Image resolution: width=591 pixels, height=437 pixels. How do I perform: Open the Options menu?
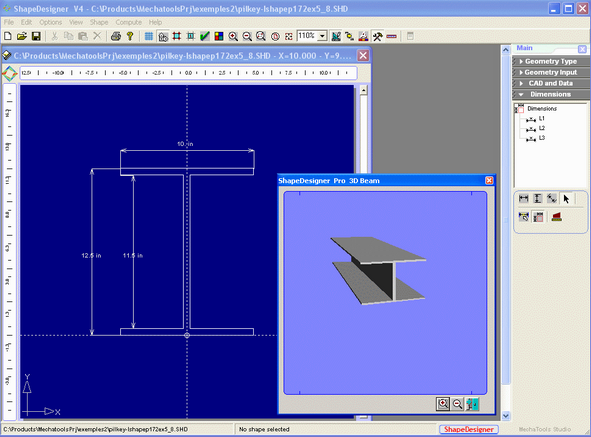tap(51, 22)
